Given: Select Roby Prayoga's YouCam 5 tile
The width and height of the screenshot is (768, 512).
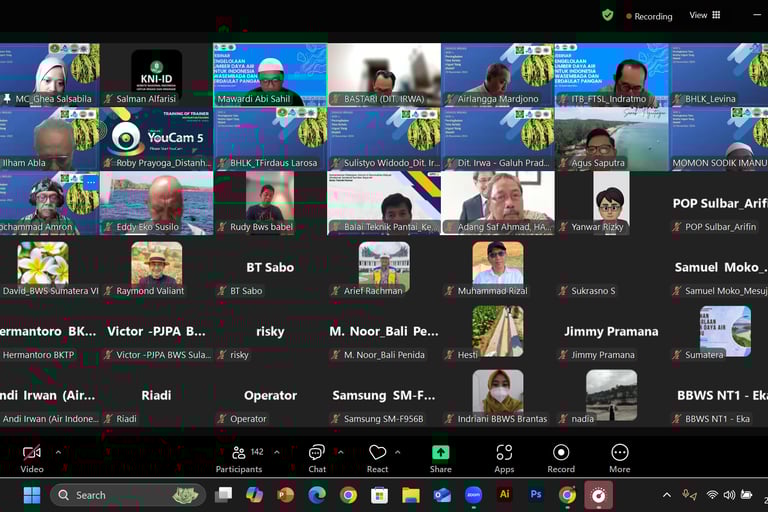Looking at the screenshot, I should [156, 139].
